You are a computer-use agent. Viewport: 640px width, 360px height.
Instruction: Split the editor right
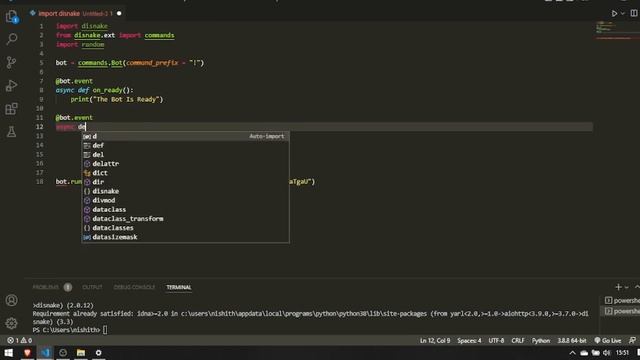(x=634, y=13)
